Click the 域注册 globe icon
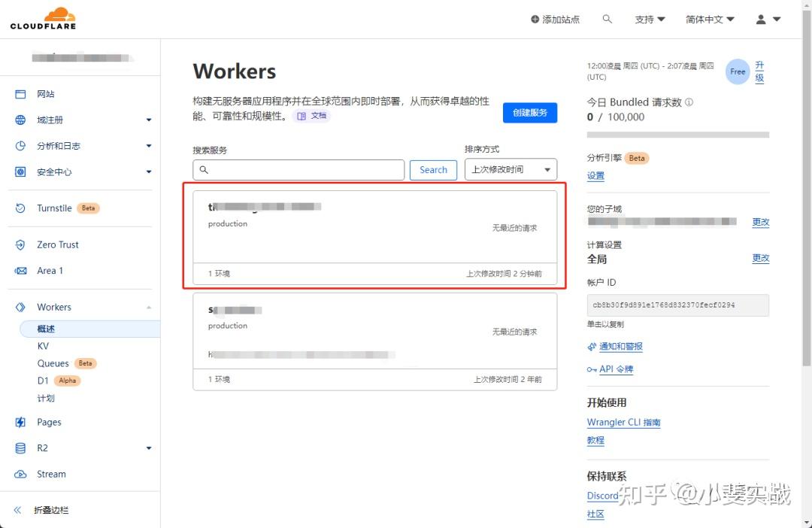The height and width of the screenshot is (528, 812). coord(20,120)
